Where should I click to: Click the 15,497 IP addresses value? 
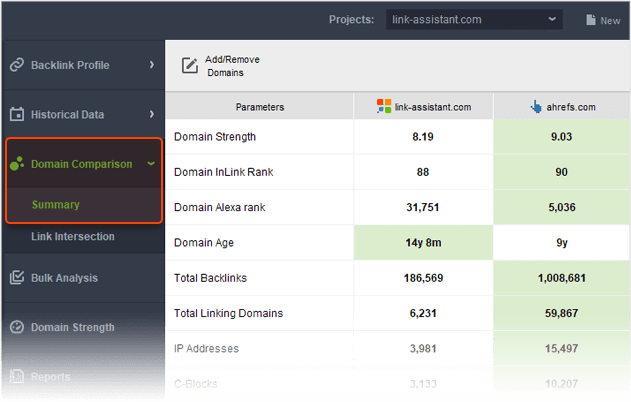pos(561,348)
